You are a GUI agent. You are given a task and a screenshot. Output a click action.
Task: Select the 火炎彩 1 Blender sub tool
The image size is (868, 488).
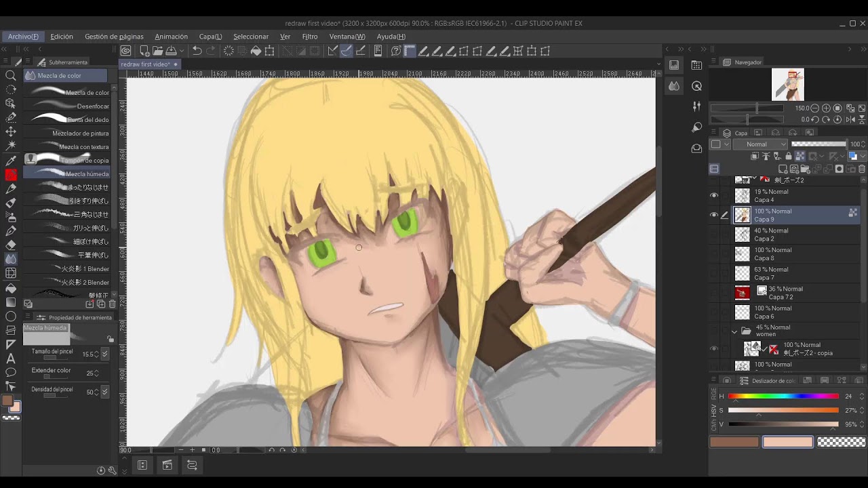[68, 269]
